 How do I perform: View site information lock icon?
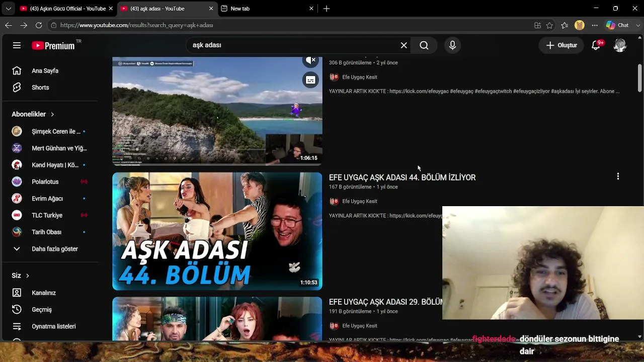[53, 25]
